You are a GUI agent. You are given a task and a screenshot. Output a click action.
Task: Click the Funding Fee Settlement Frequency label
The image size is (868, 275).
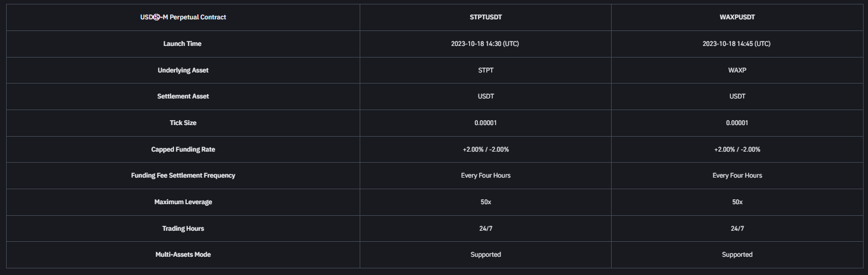coord(183,175)
